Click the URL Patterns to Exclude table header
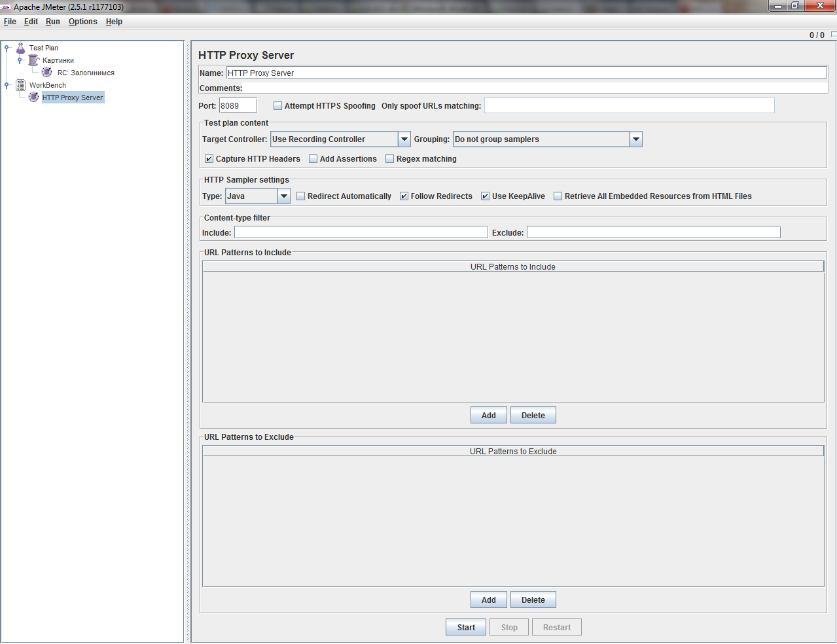Viewport: 837px width, 644px height. click(513, 452)
